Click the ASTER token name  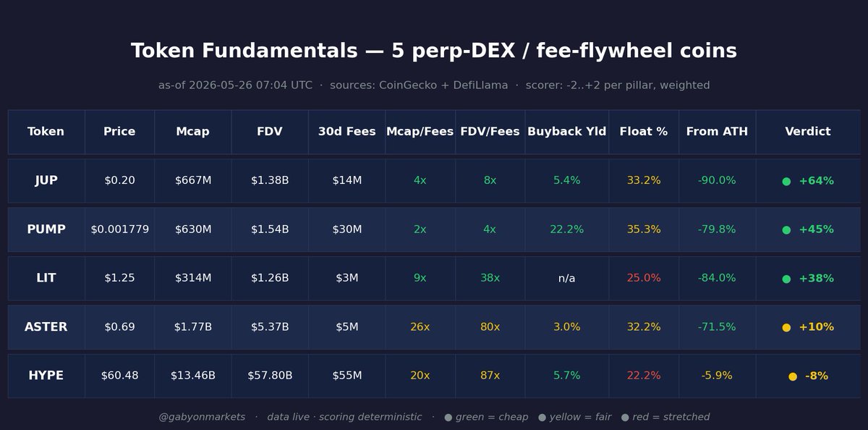46,327
